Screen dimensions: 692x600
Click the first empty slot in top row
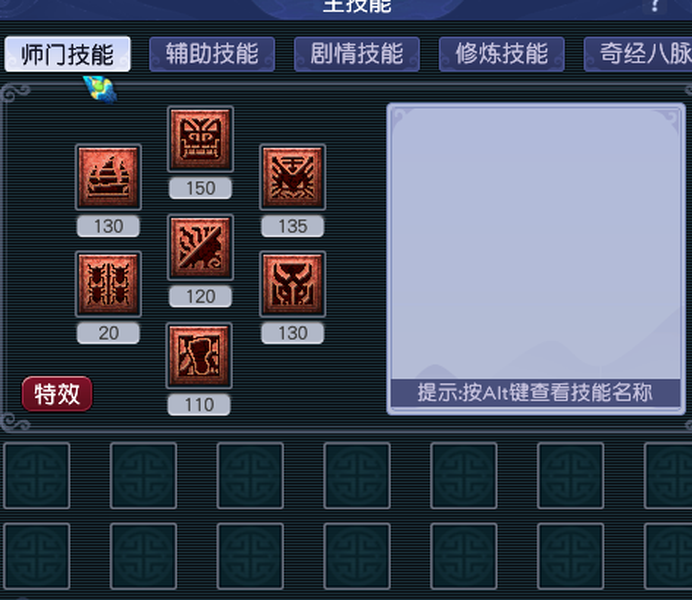[x=37, y=476]
